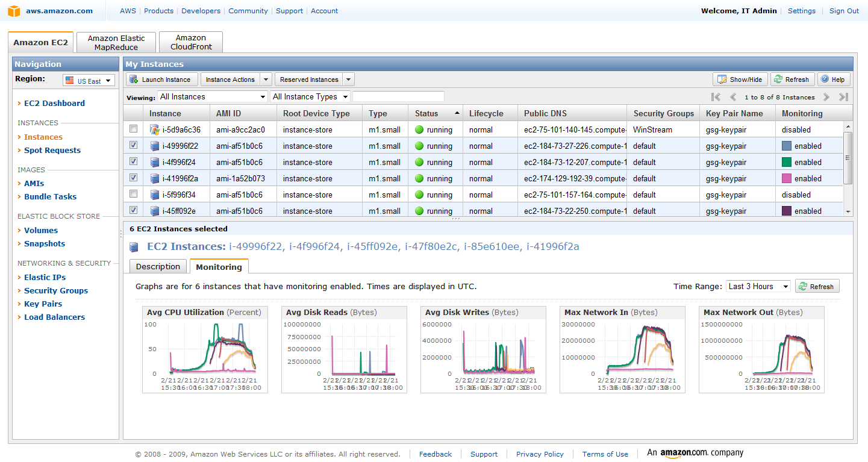Click green running status dot for i-49996f22
This screenshot has width=868, height=462.
[x=419, y=146]
